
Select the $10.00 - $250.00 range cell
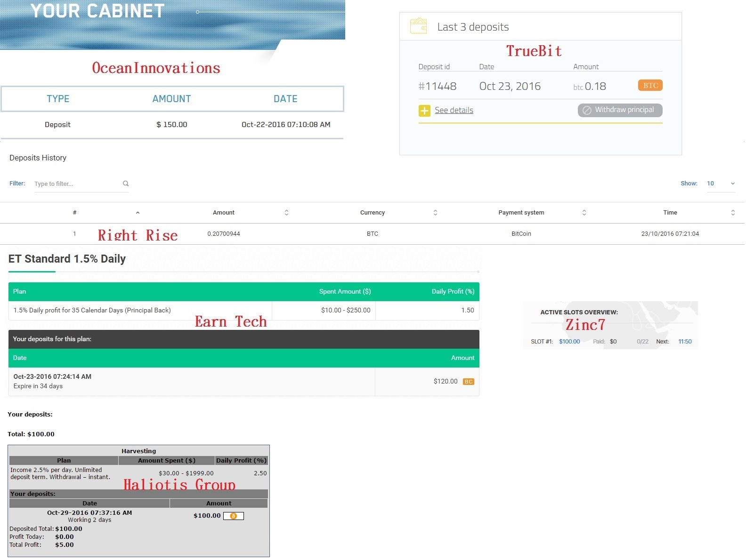pos(346,310)
